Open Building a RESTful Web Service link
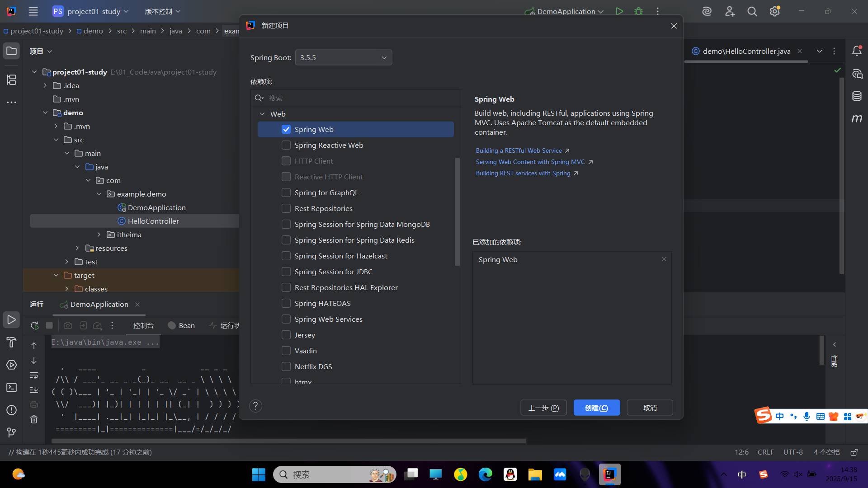Screen dimensions: 868x488 click(519, 150)
